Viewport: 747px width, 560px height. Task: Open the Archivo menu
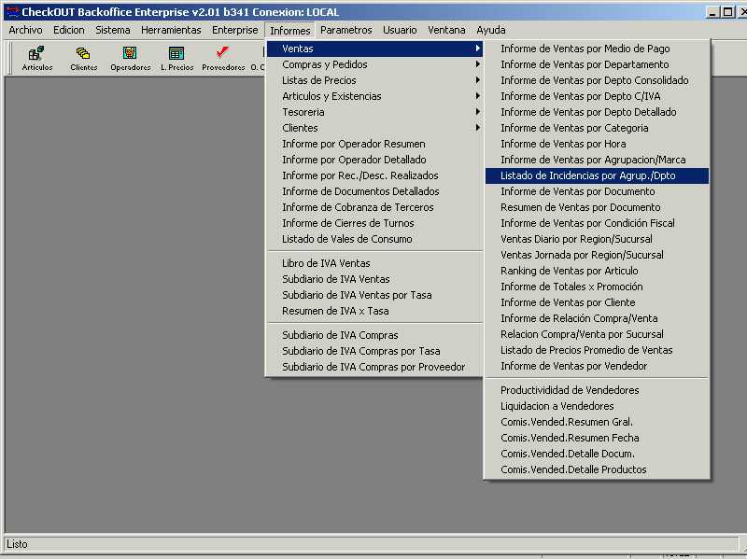point(25,30)
